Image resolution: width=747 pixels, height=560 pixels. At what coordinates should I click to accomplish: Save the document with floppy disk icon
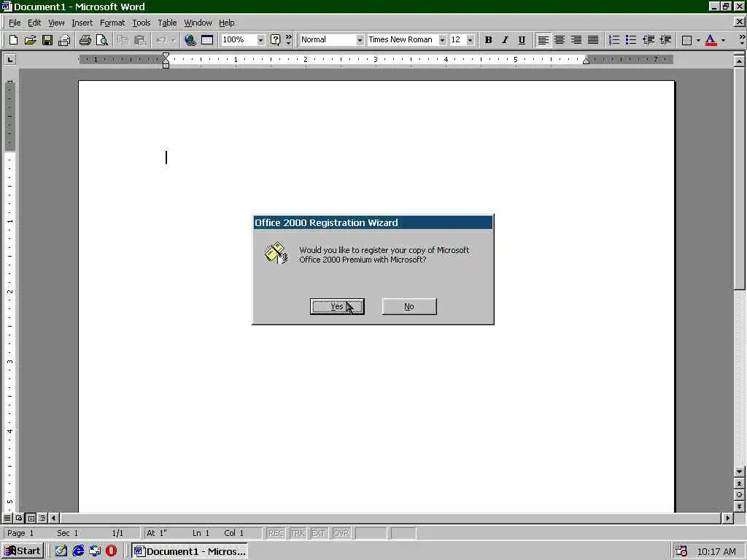point(47,40)
